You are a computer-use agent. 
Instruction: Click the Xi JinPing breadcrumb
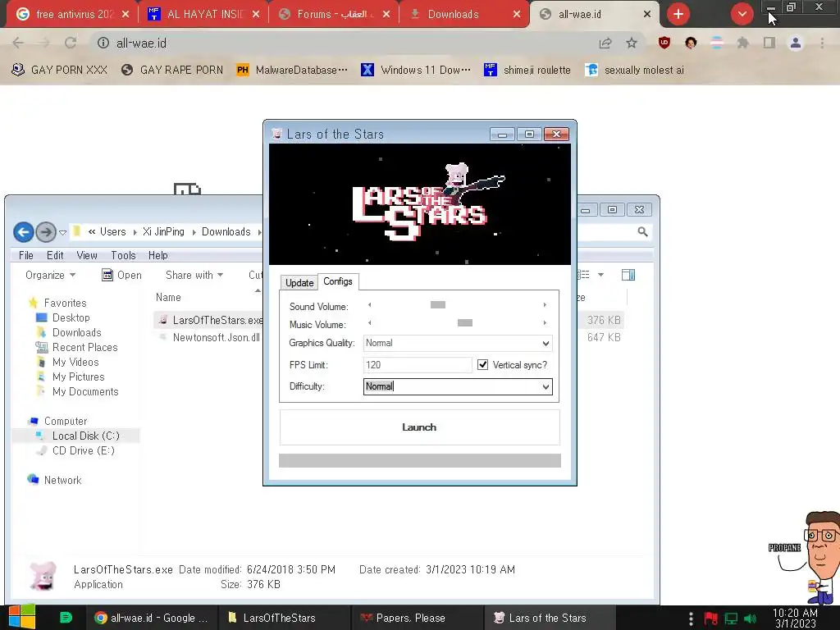[x=163, y=232]
